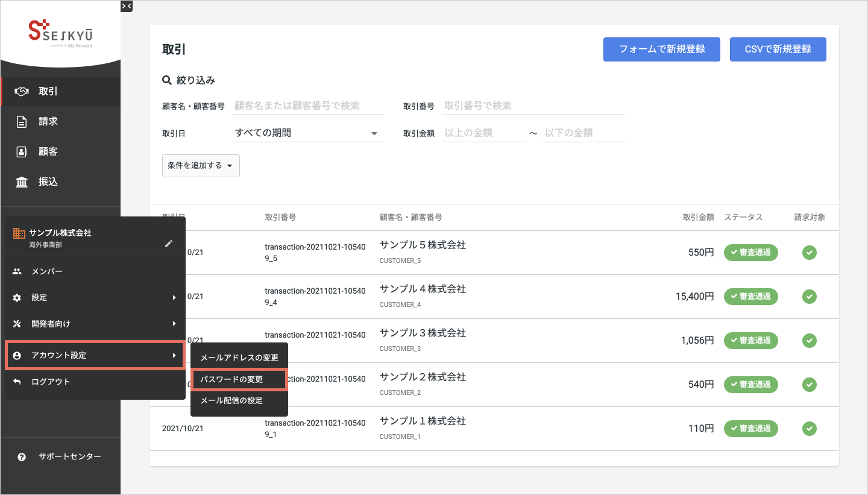Expand the 設定 submenu arrow

pos(174,297)
